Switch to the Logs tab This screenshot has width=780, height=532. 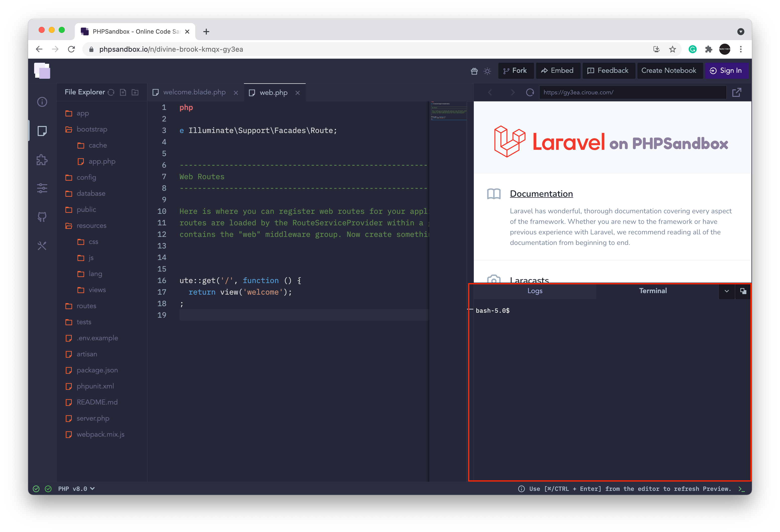pos(535,291)
